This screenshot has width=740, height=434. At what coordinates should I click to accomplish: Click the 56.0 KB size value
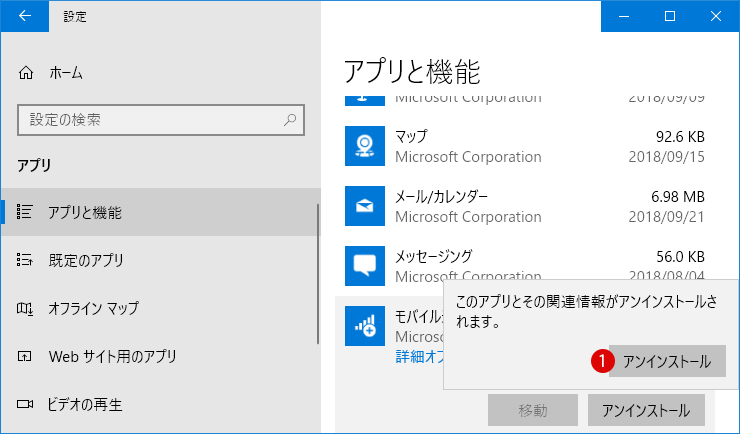pos(680,257)
